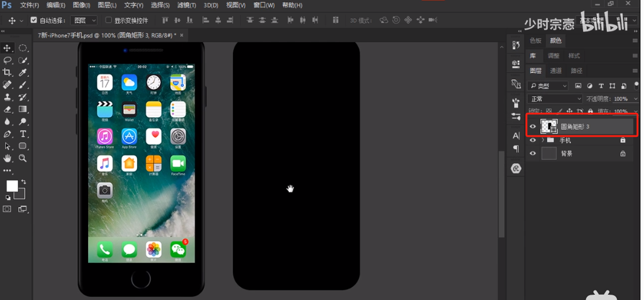
Task: Select the Blur tool
Action: (7, 121)
